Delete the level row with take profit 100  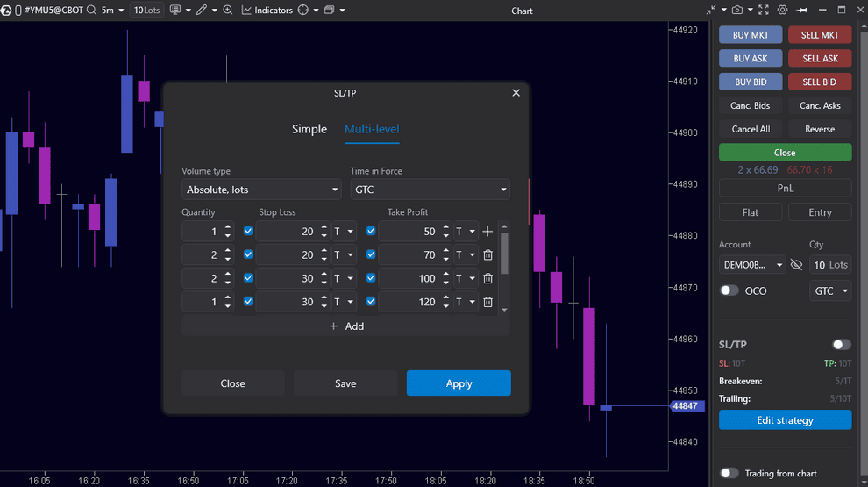point(487,278)
